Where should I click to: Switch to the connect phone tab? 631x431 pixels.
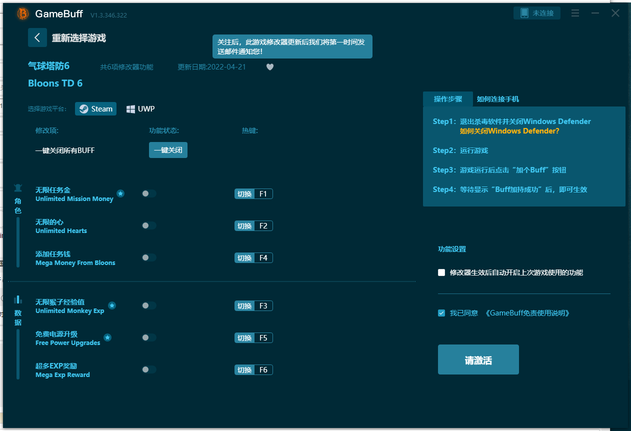498,99
